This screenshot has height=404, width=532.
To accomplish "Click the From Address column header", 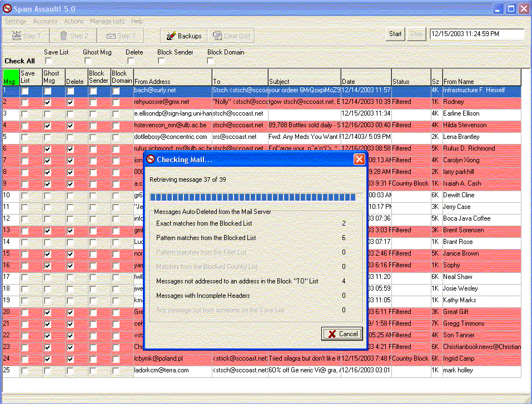I will 173,77.
